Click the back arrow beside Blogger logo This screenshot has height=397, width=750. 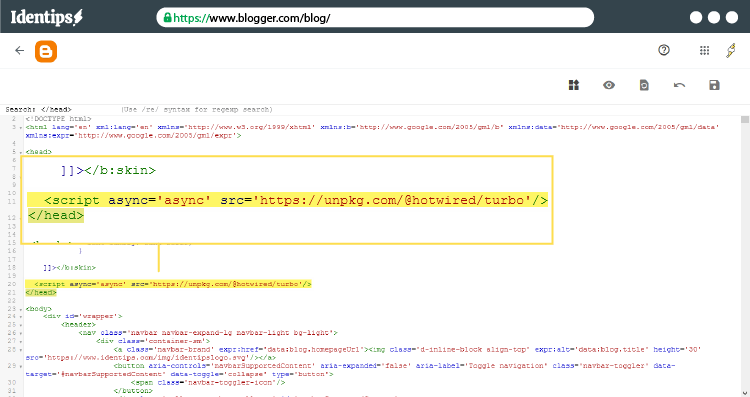[x=19, y=51]
